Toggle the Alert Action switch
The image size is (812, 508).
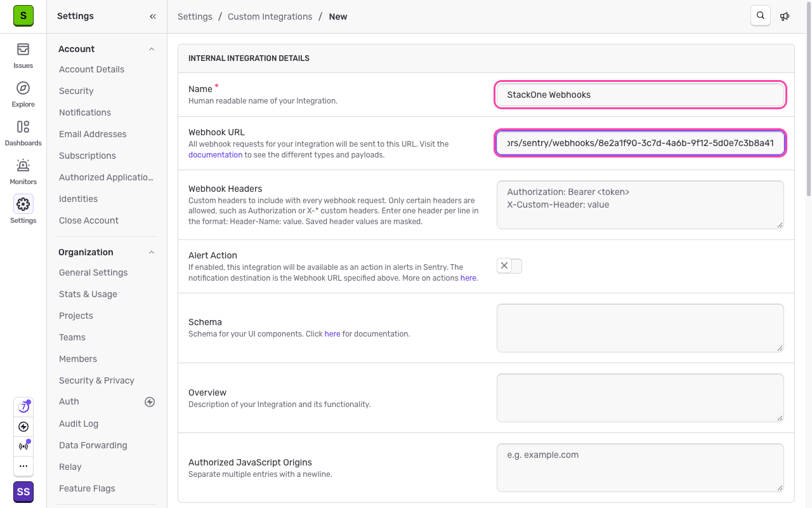pos(509,266)
